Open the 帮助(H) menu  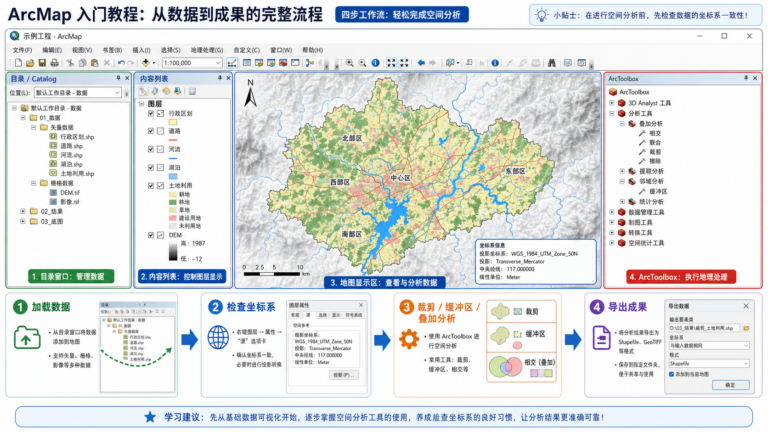point(312,50)
